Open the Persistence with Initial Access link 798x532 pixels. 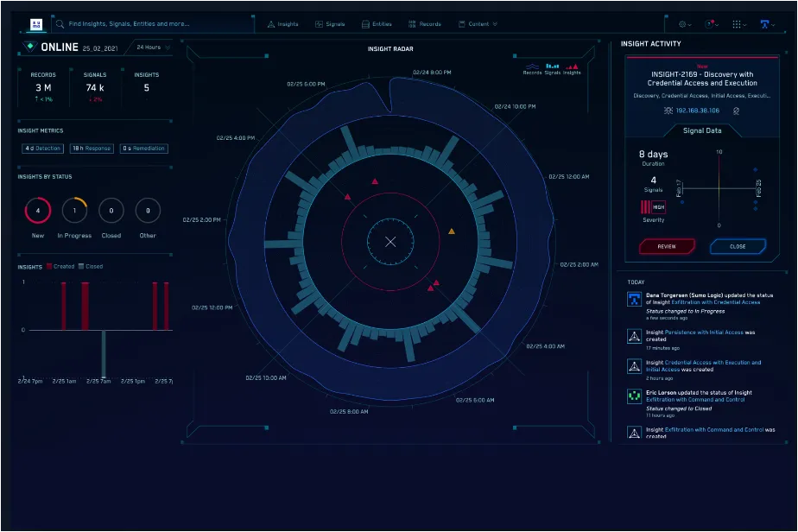(704, 332)
